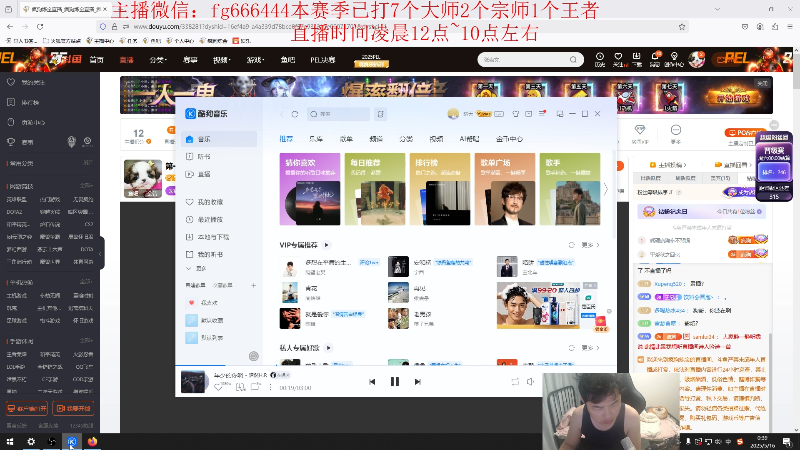The height and width of the screenshot is (450, 800).
Task: Open Douyu 首页 nav item
Action: click(96, 60)
